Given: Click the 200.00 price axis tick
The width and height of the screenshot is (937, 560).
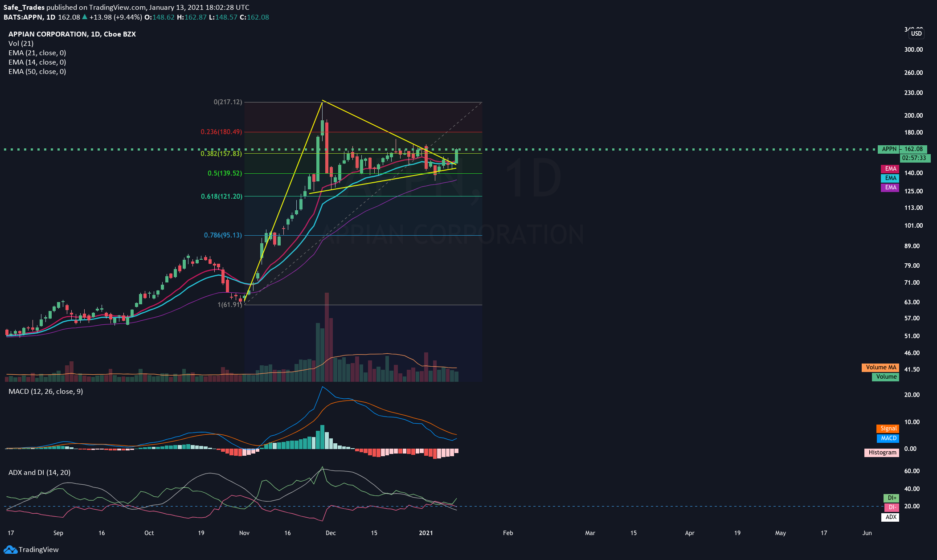Looking at the screenshot, I should pos(913,115).
